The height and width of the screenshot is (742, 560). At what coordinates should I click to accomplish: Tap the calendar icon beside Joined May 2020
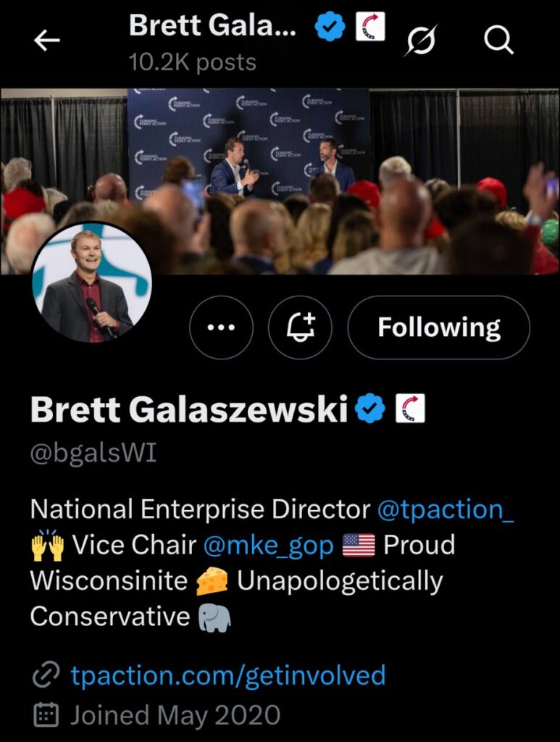(46, 715)
